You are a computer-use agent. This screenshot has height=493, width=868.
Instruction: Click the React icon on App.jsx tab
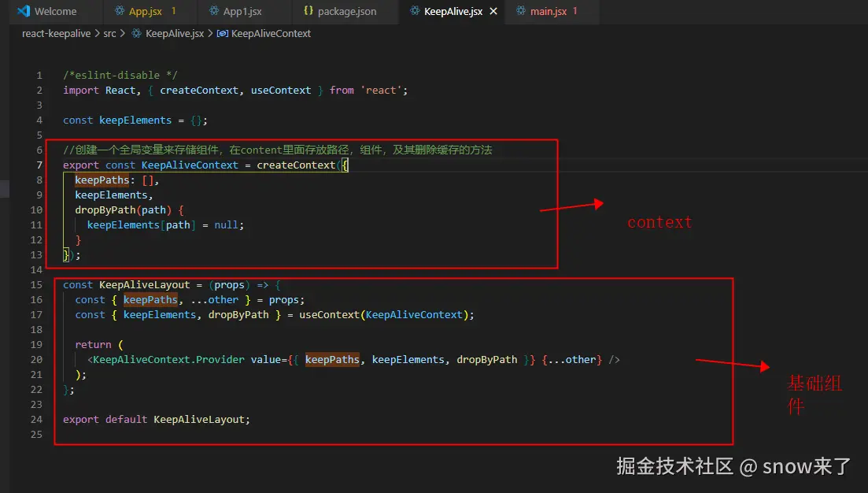coord(119,10)
